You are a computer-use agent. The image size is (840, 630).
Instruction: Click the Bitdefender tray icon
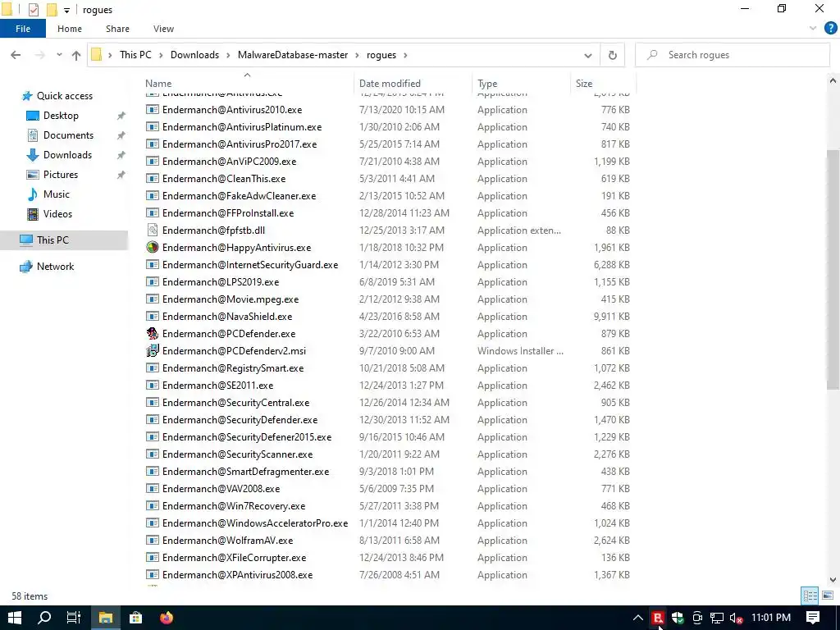[x=657, y=618]
